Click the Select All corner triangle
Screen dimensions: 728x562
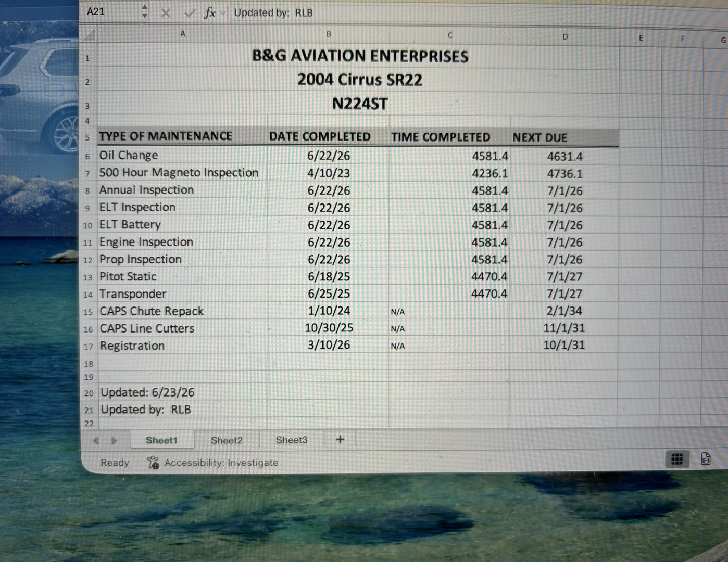pyautogui.click(x=90, y=35)
